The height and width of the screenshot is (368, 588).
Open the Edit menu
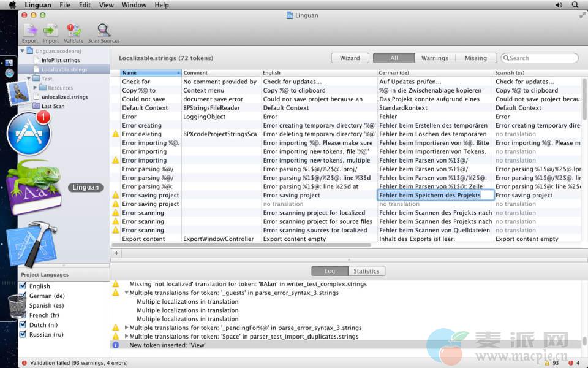point(85,5)
